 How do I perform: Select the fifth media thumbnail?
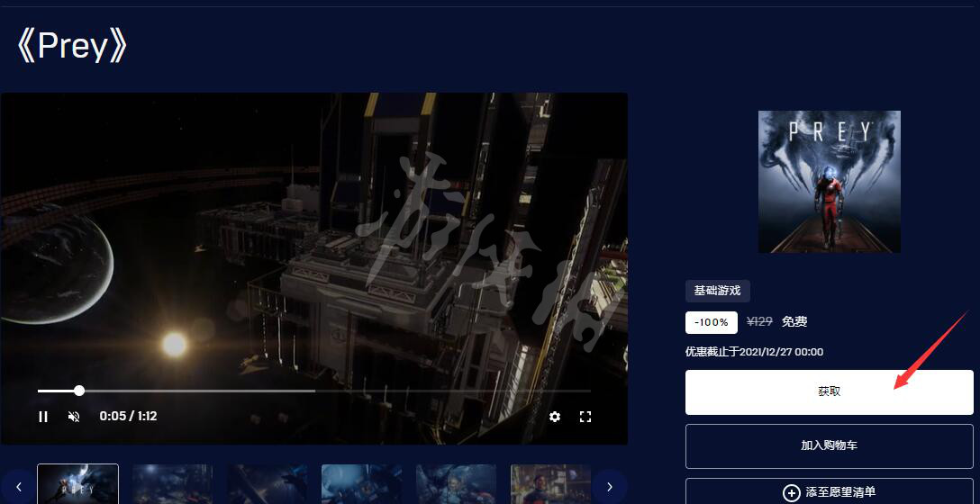(457, 484)
